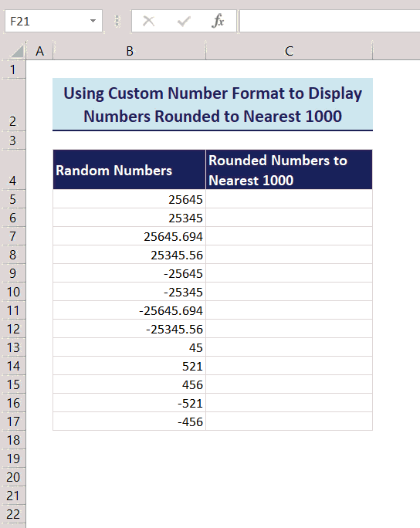Select empty cell C13 beside 45
This screenshot has width=420, height=528.
coord(289,347)
